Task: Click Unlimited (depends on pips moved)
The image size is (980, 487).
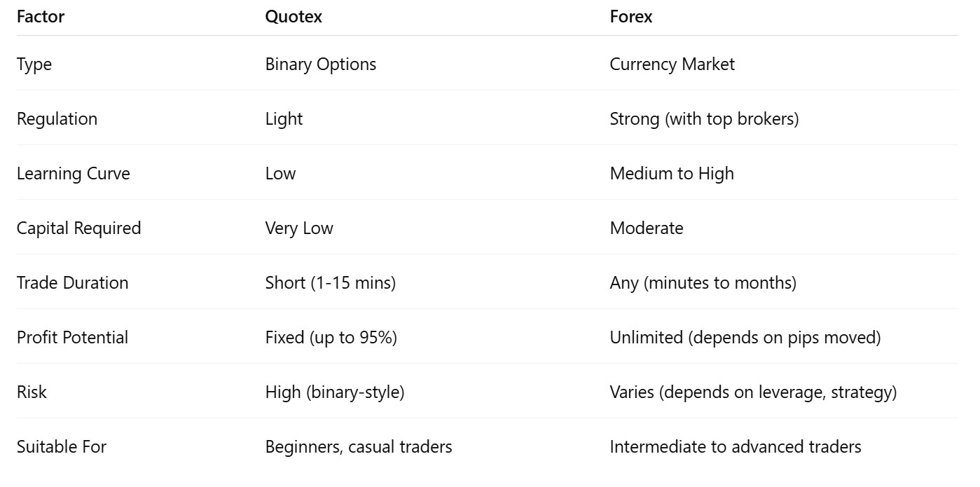Action: click(x=745, y=338)
